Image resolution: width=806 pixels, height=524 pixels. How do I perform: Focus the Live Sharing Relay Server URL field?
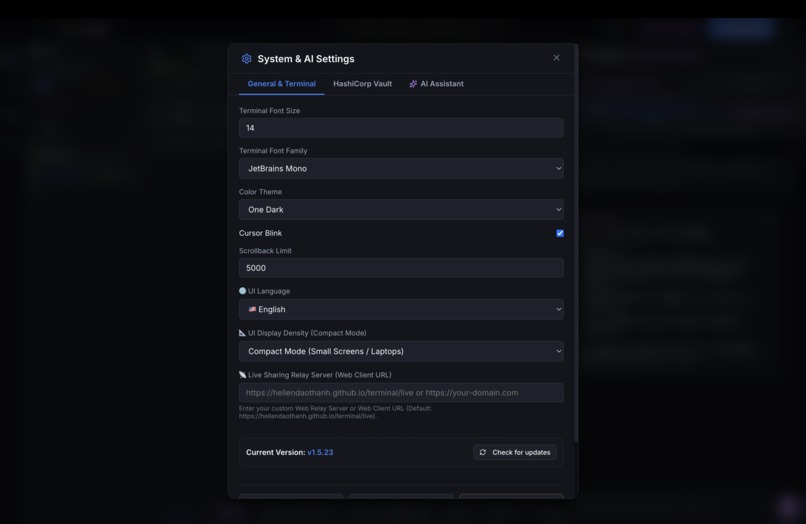tap(401, 393)
